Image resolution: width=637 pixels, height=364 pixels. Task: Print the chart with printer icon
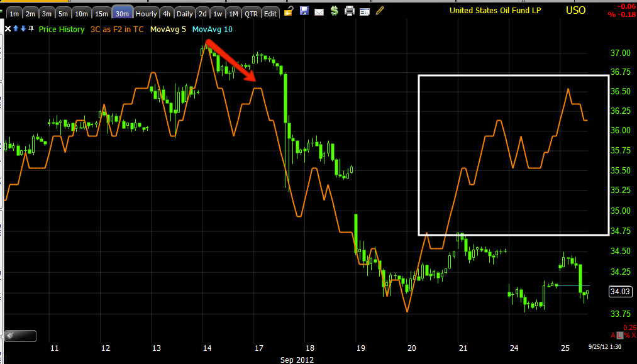click(350, 11)
